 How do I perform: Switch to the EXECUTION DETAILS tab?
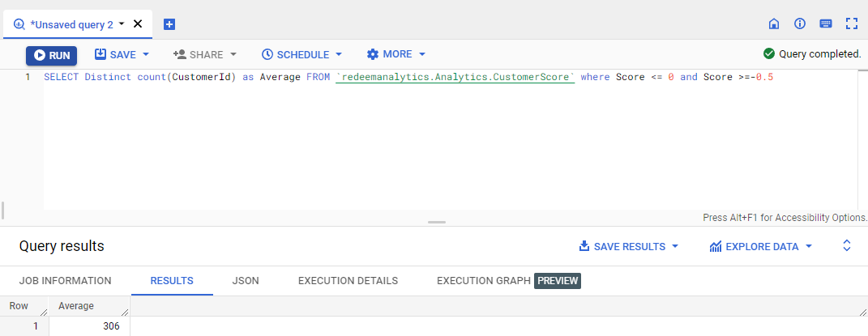pos(348,281)
